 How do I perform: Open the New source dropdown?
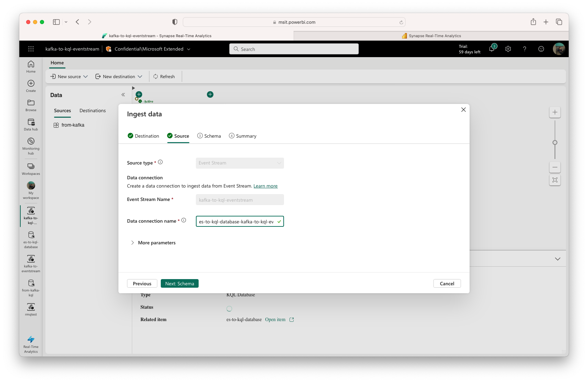point(69,76)
